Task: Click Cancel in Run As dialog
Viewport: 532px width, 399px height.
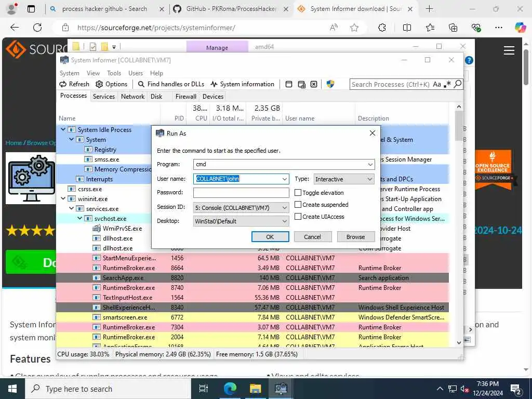Action: point(312,237)
